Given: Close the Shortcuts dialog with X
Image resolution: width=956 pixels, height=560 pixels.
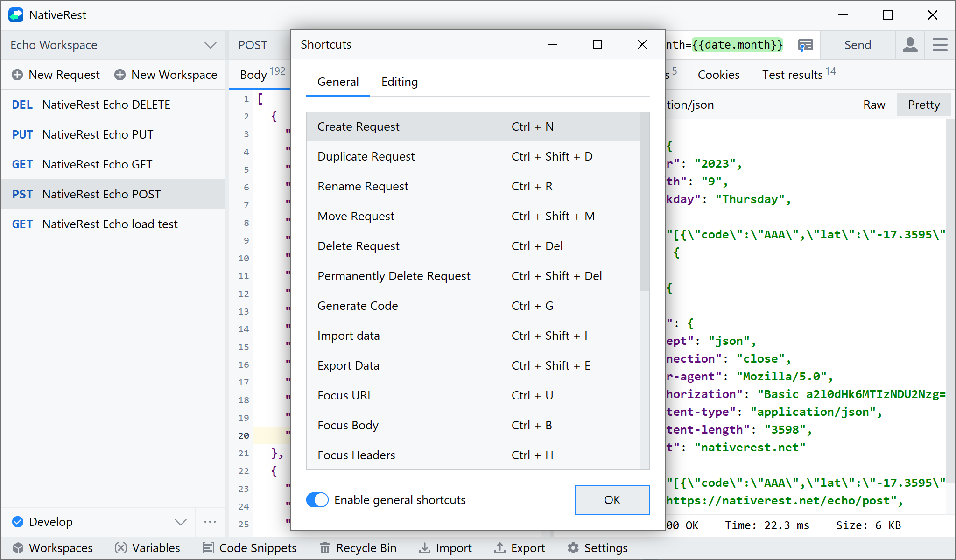Looking at the screenshot, I should [x=642, y=44].
